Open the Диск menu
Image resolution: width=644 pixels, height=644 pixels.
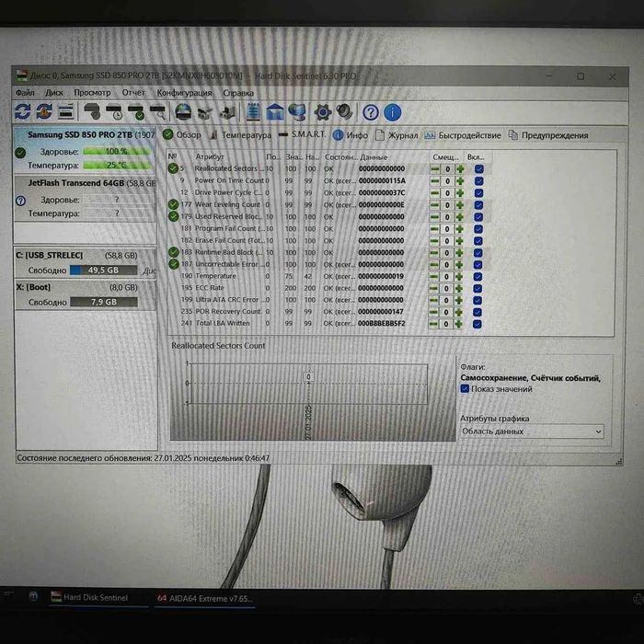(54, 92)
